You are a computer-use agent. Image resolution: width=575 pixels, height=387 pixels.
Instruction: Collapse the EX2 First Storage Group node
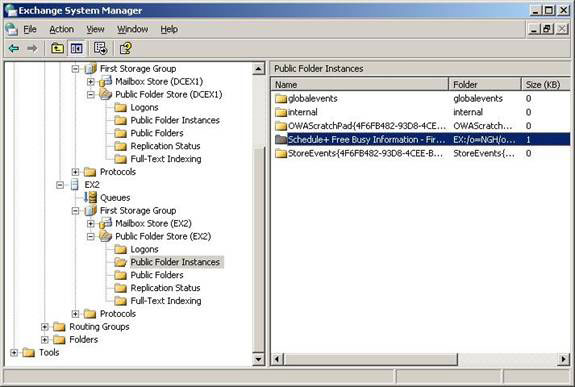coord(75,211)
